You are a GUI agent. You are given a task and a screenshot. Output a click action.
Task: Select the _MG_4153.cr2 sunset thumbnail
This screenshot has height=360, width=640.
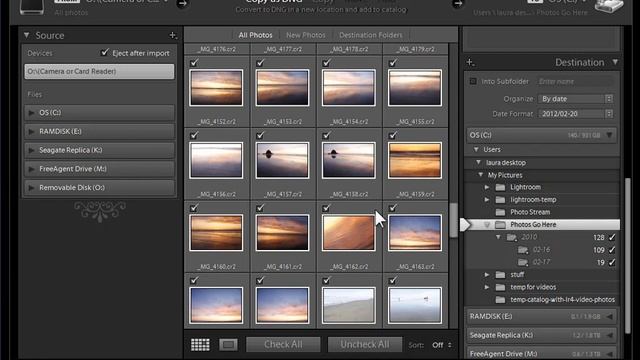[282, 88]
